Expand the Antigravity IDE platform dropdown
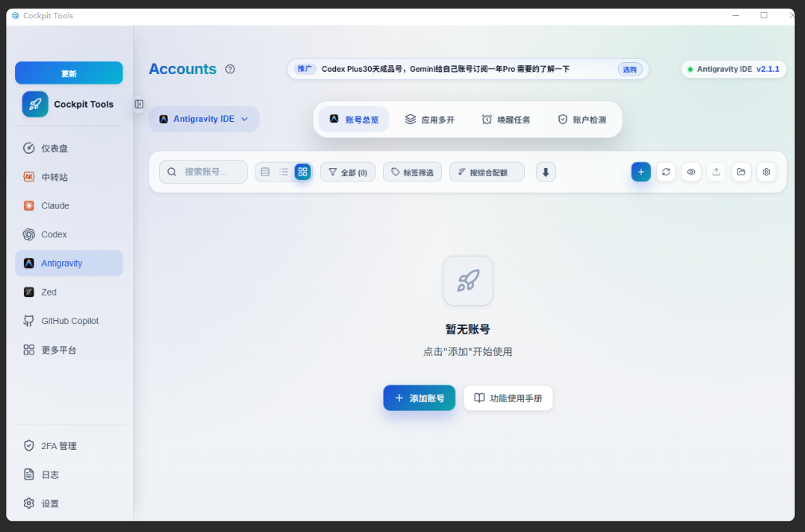Image resolution: width=805 pixels, height=532 pixels. (204, 119)
